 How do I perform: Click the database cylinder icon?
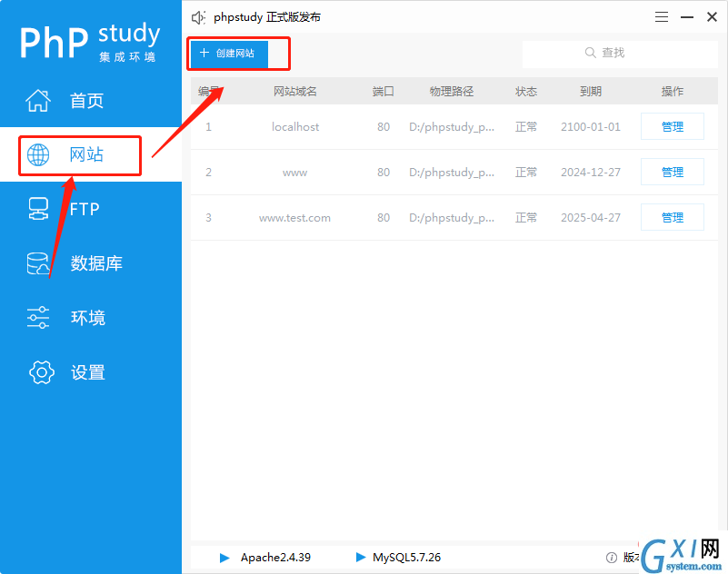[x=38, y=263]
